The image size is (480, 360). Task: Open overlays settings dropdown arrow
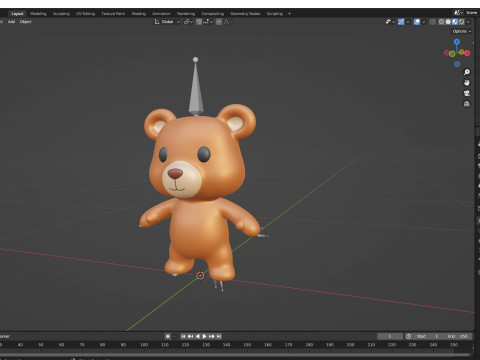click(x=424, y=22)
